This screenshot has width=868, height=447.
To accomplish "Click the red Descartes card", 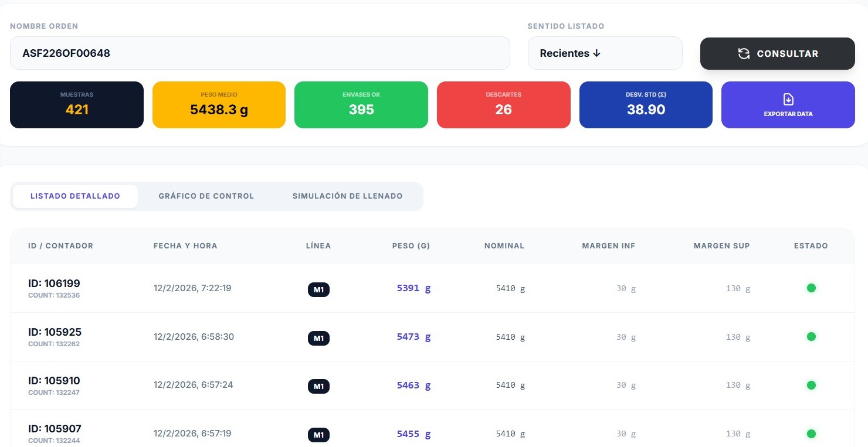I will coord(503,105).
